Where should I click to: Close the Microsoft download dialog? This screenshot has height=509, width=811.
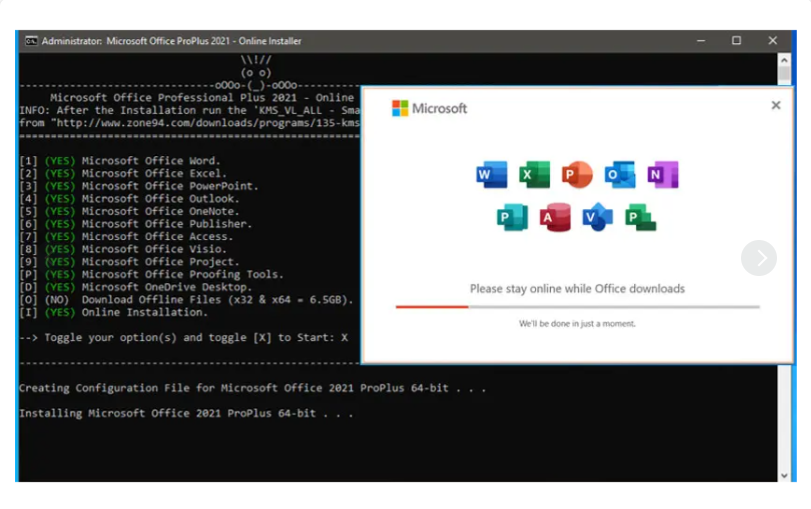[776, 106]
